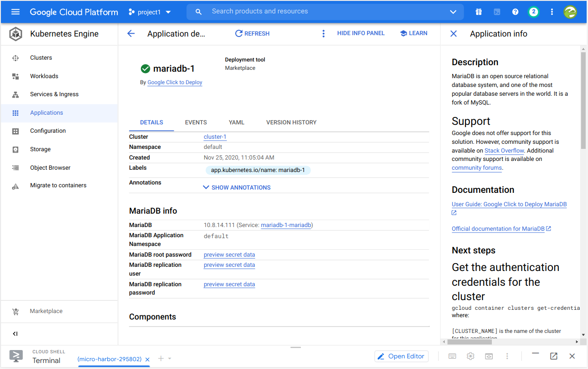The width and height of the screenshot is (588, 369).
Task: Click the search products and resources field
Action: (x=325, y=12)
